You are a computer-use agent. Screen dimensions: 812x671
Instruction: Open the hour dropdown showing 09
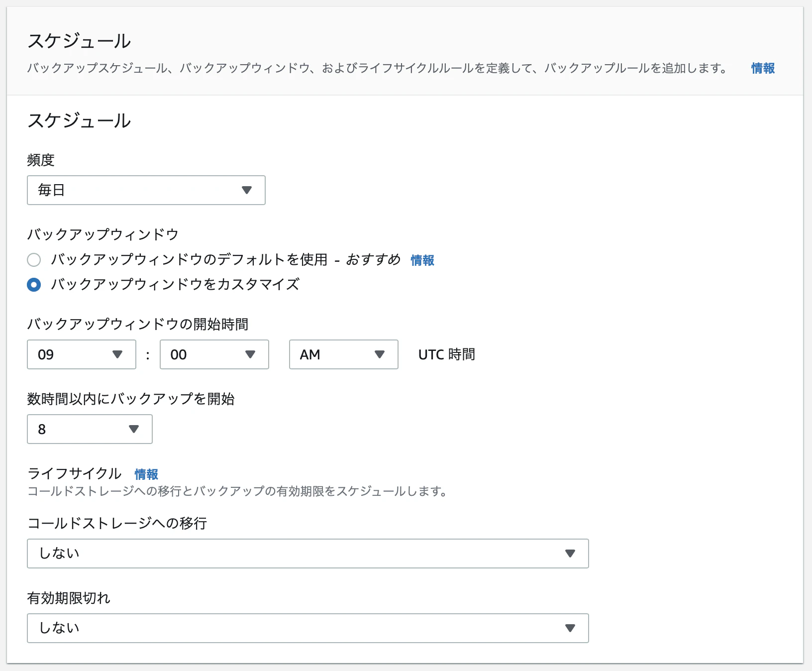(x=82, y=354)
